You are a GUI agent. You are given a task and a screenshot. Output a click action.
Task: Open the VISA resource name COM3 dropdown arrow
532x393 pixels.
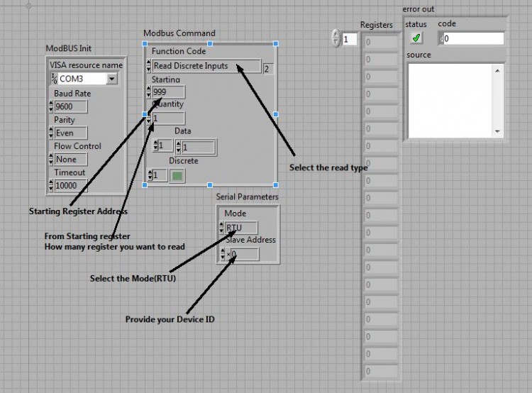coord(111,79)
